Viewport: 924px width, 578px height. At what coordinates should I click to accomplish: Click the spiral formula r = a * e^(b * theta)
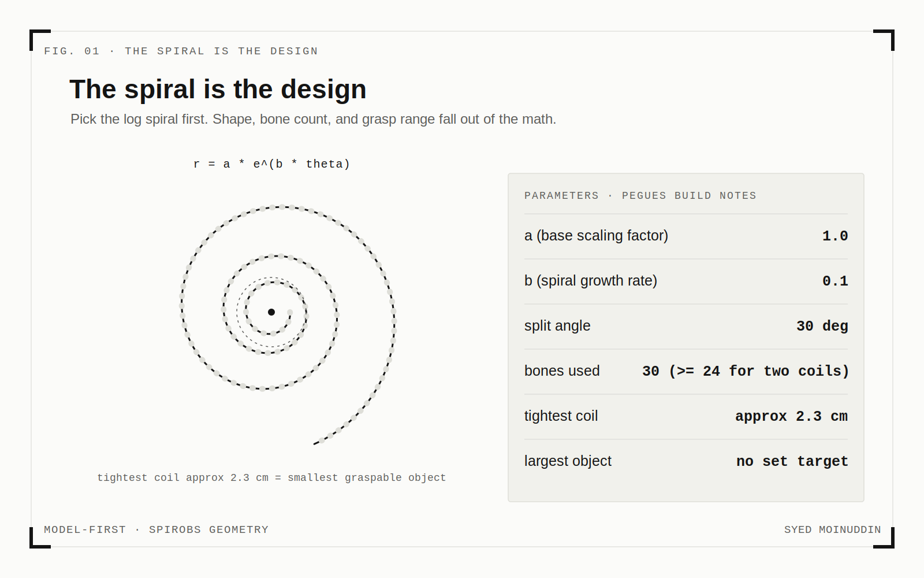click(x=271, y=164)
